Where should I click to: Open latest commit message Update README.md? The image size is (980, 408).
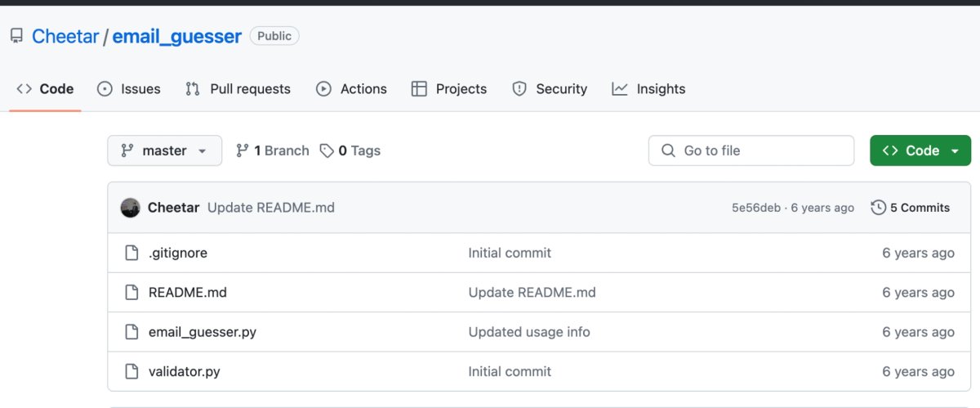pyautogui.click(x=271, y=208)
